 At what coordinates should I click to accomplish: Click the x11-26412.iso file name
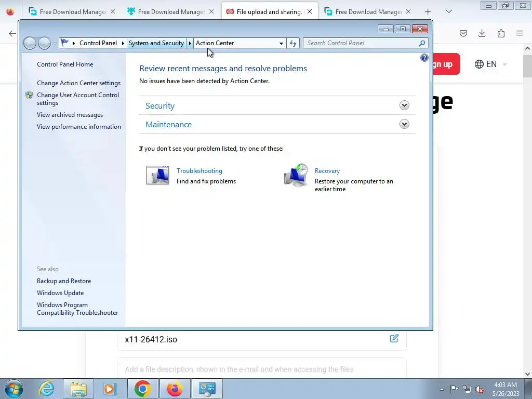tap(151, 339)
